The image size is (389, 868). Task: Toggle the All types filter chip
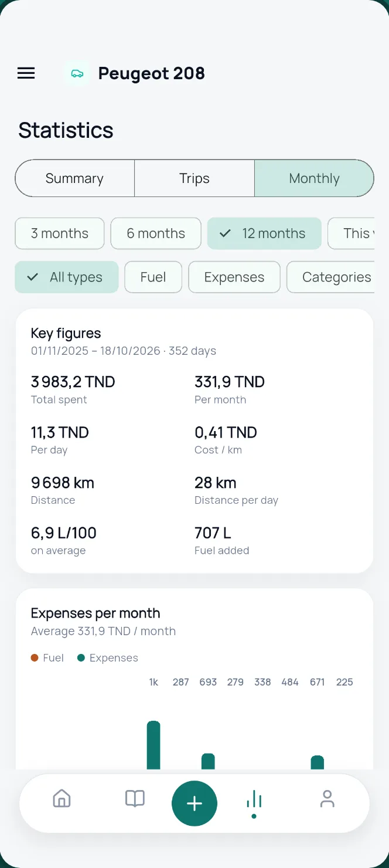(x=67, y=277)
